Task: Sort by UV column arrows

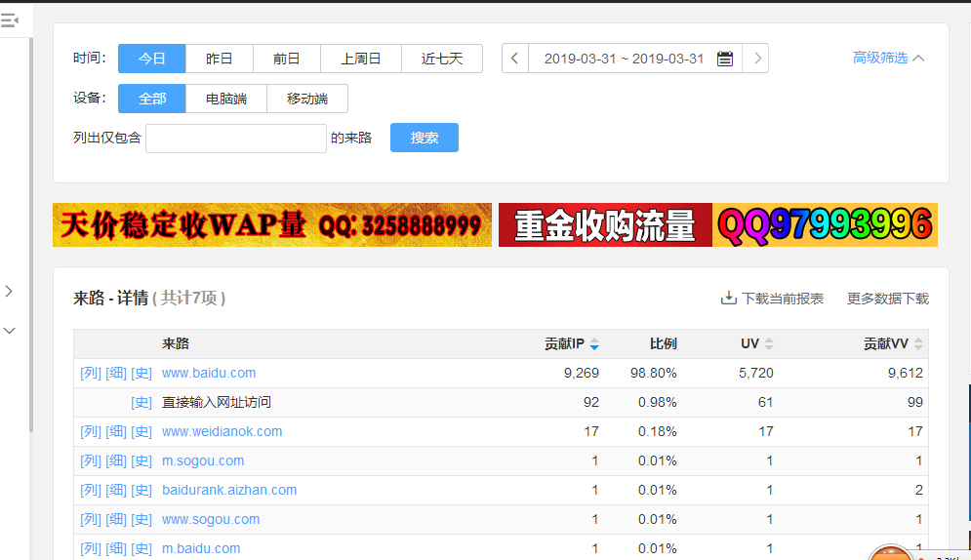Action: tap(769, 344)
